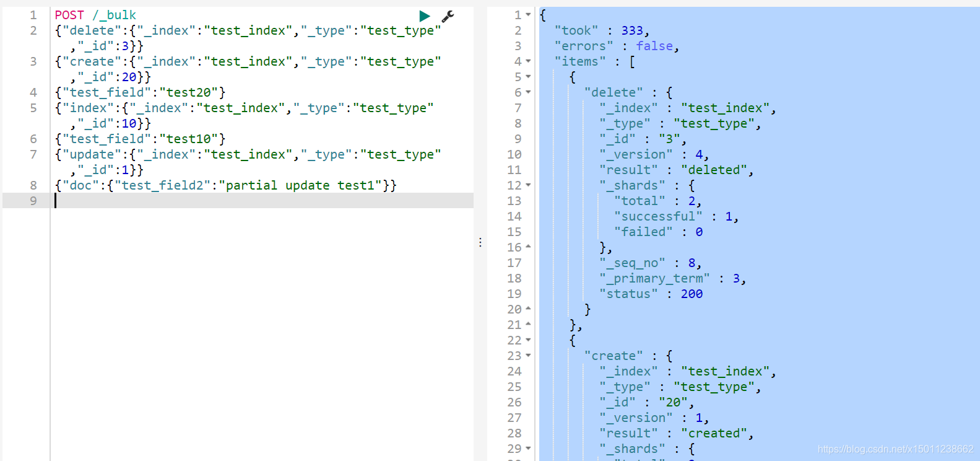Click the "test20" value on line 4
980x461 pixels.
click(189, 92)
